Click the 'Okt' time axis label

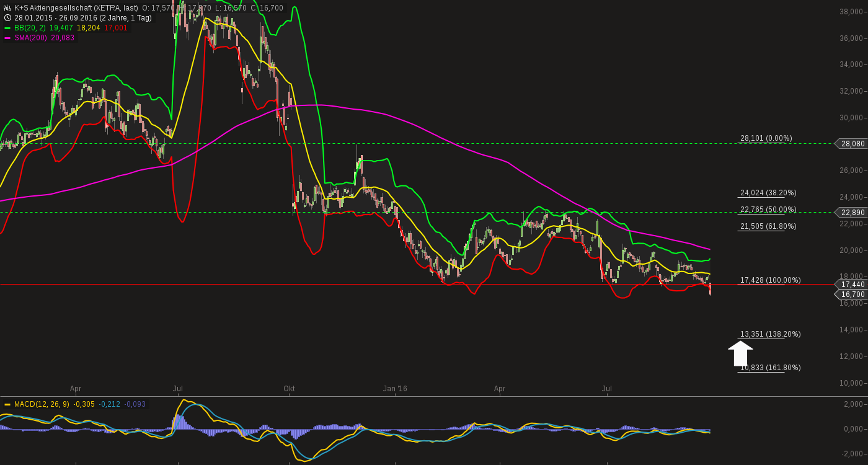[289, 389]
